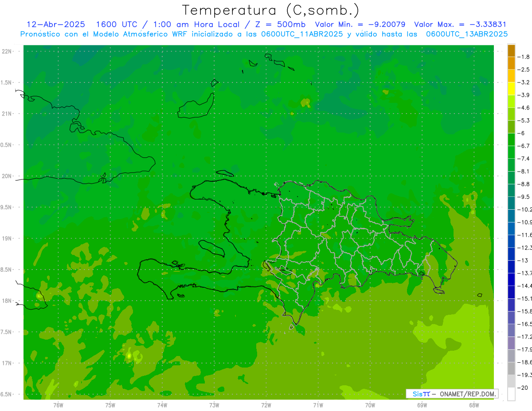The width and height of the screenshot is (532, 411).
Task: Click the "-5.3" color scale value
Action: (x=524, y=120)
